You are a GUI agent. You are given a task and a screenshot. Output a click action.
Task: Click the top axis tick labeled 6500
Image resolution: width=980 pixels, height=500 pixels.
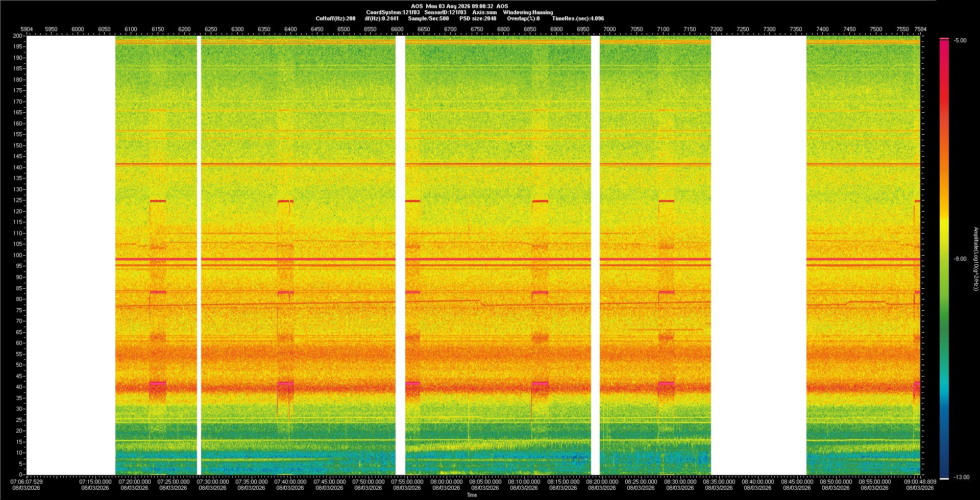(x=344, y=29)
